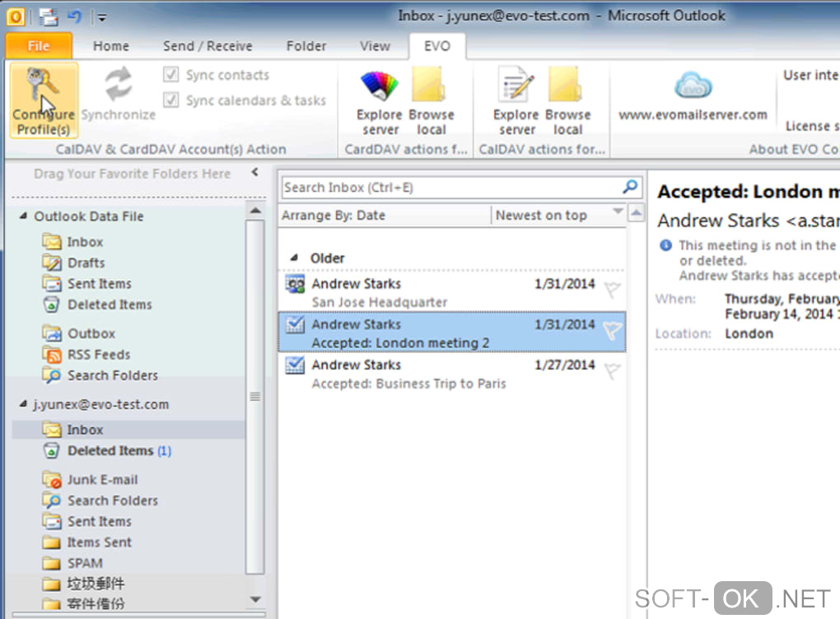
Task: Collapse the Outlook Data File tree
Action: [23, 216]
